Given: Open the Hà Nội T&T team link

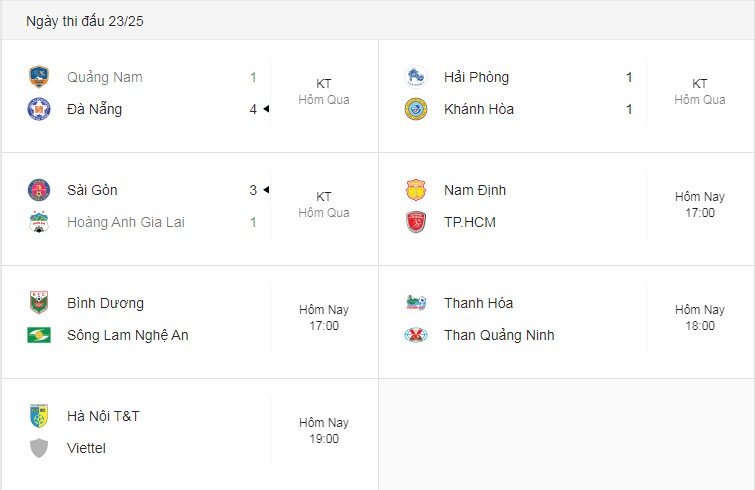Looking at the screenshot, I should coord(103,416).
